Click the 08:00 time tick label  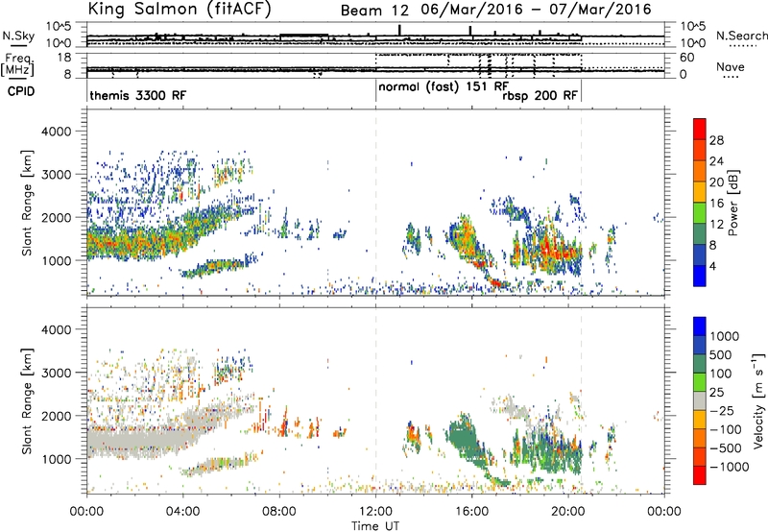[x=279, y=512]
